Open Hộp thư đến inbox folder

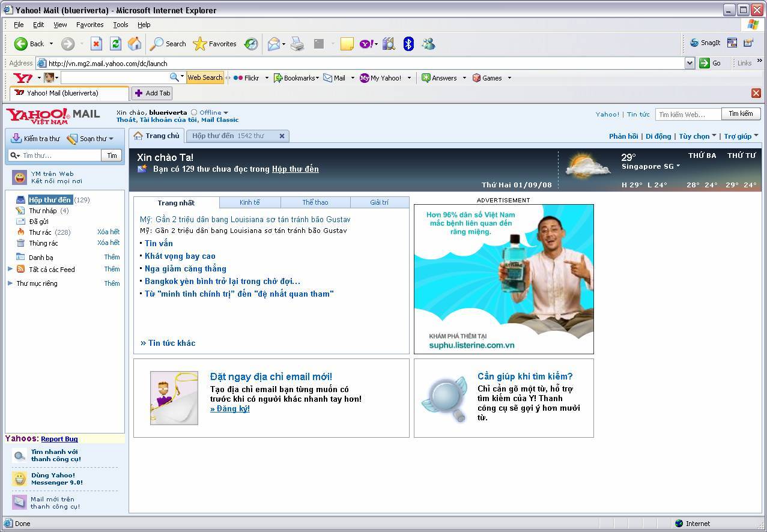[x=50, y=200]
